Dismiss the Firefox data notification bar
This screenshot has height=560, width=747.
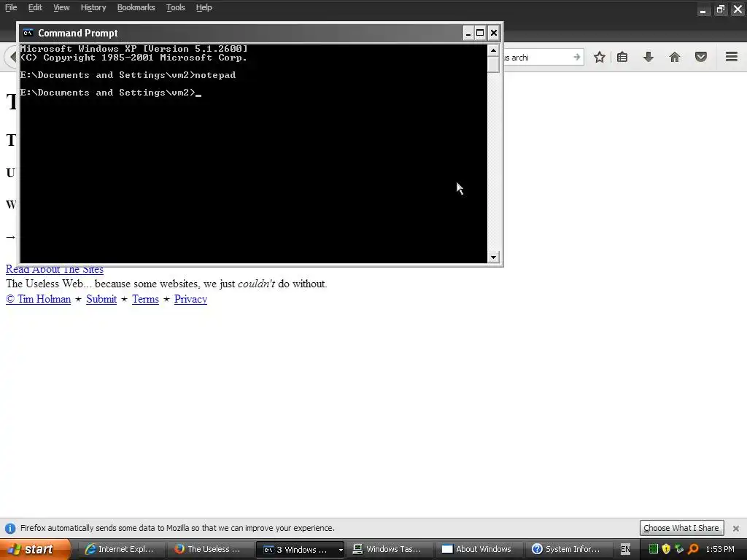click(x=736, y=529)
